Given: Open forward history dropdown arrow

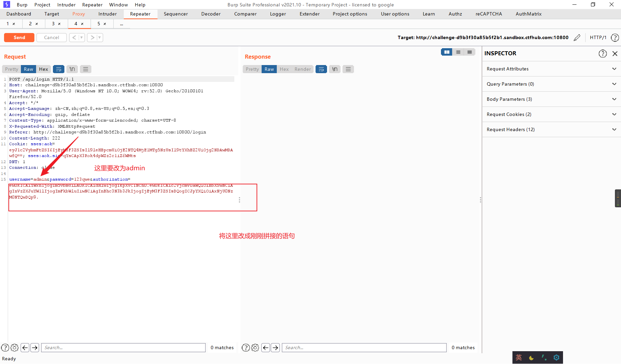Looking at the screenshot, I should tap(99, 37).
